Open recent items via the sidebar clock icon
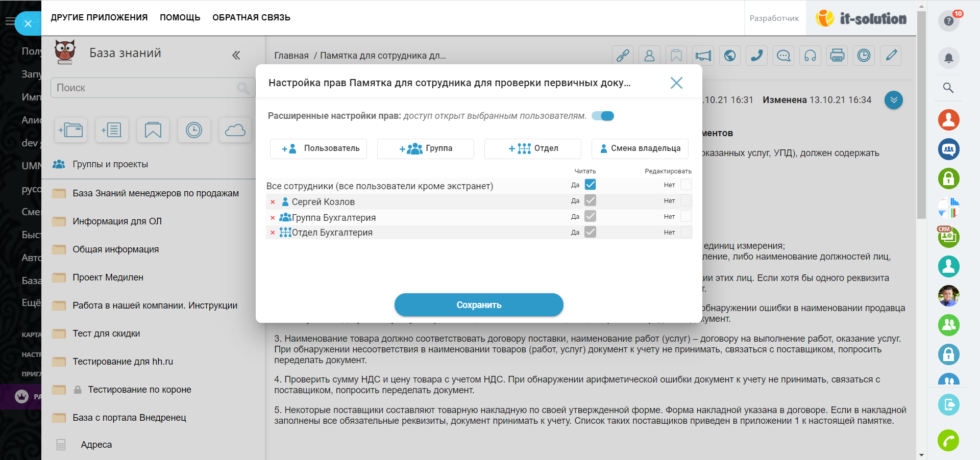This screenshot has width=980, height=460. [x=194, y=130]
